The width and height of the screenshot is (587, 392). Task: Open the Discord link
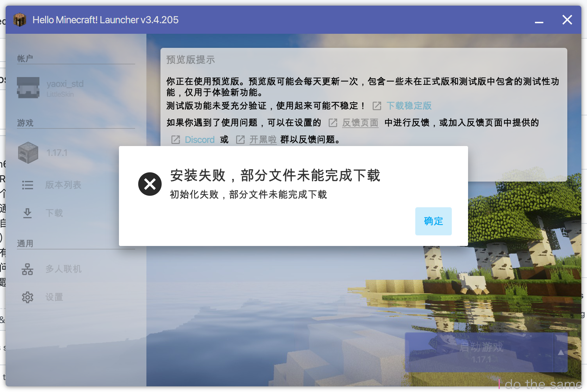(x=200, y=139)
